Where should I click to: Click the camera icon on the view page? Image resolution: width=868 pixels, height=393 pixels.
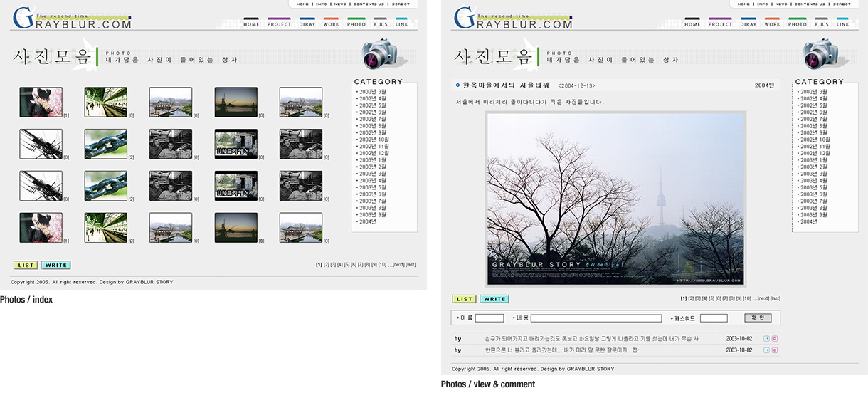[x=822, y=54]
